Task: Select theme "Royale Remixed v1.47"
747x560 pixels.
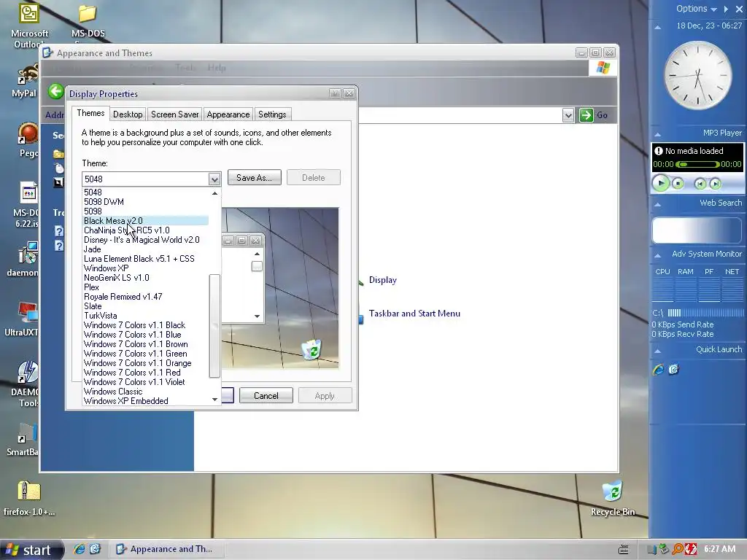Action: click(x=145, y=297)
